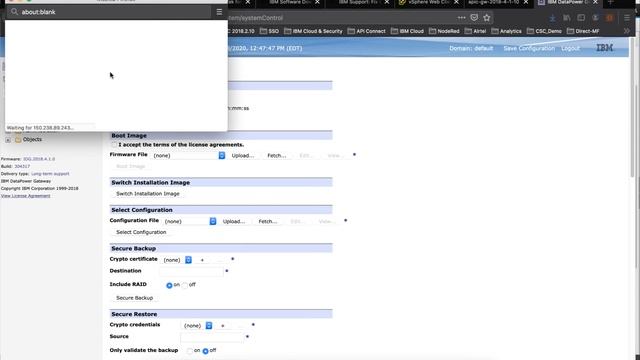Click the Long-term support link
The width and height of the screenshot is (640, 360).
[50, 174]
